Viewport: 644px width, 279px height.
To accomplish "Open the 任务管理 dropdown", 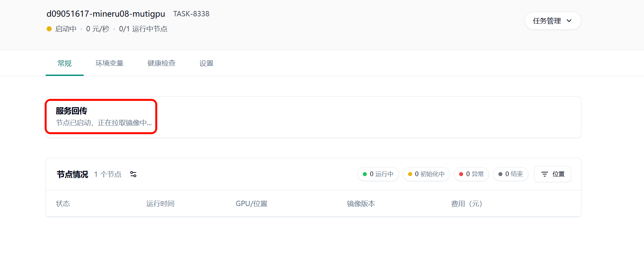I will click(553, 21).
